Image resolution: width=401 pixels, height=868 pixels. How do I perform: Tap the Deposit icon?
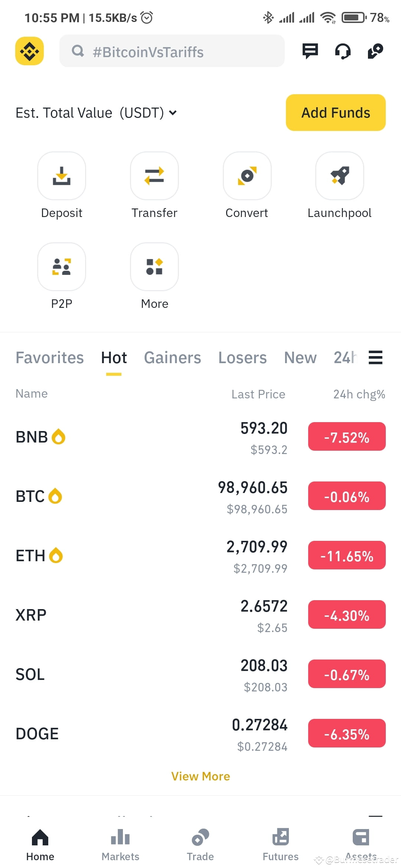(x=62, y=175)
